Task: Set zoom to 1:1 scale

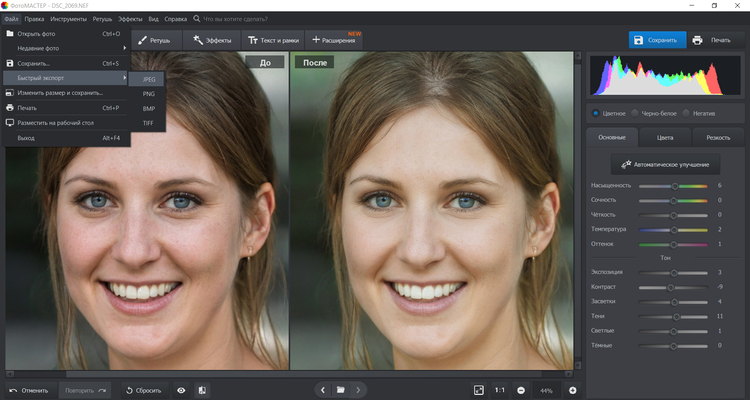Action: pyautogui.click(x=500, y=389)
